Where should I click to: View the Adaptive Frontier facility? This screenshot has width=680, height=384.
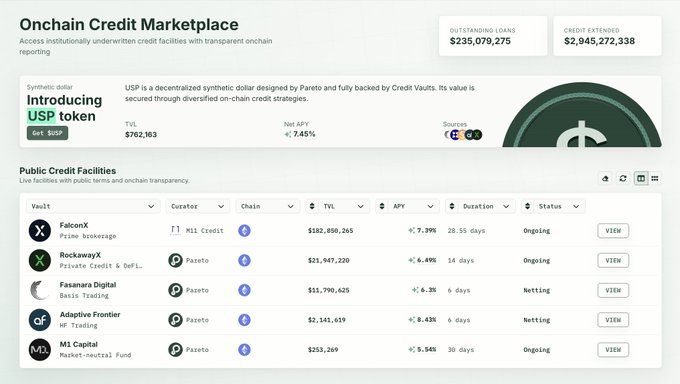(613, 320)
